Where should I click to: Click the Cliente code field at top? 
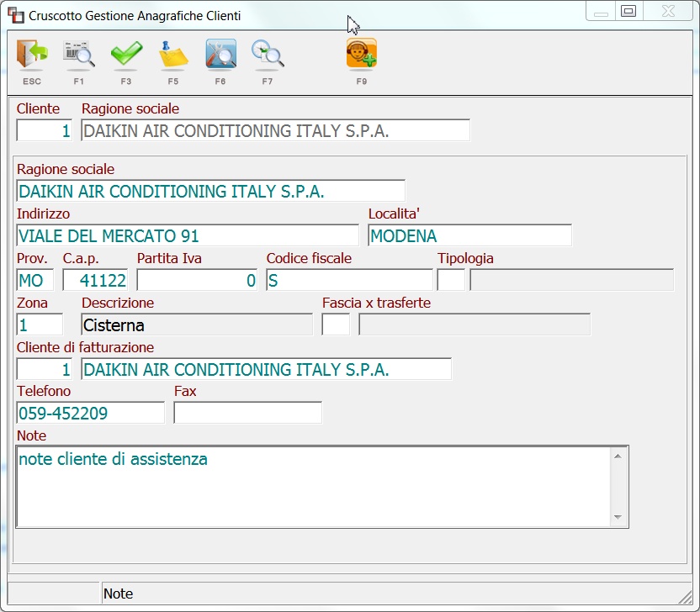pyautogui.click(x=45, y=130)
